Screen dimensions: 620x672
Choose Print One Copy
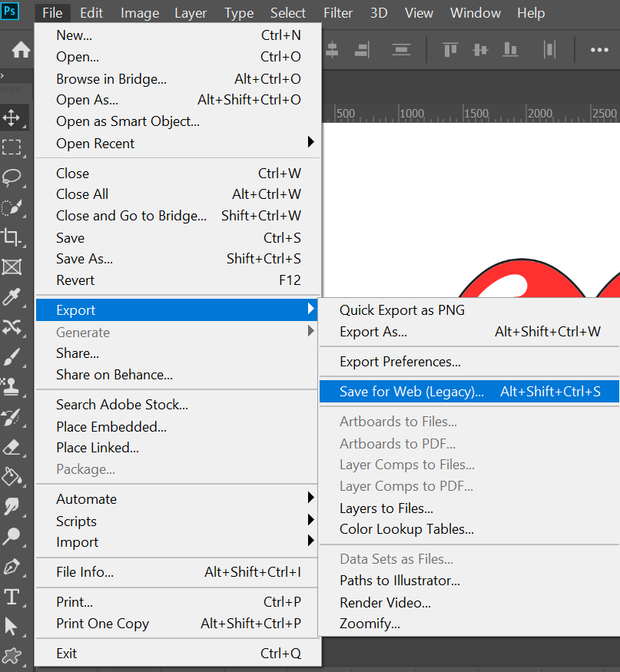178,624
